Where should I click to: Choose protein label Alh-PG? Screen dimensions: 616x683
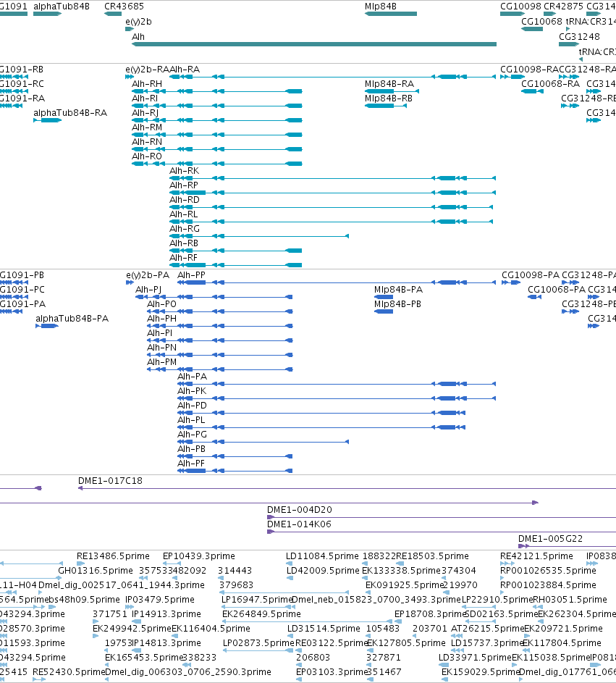(x=192, y=435)
